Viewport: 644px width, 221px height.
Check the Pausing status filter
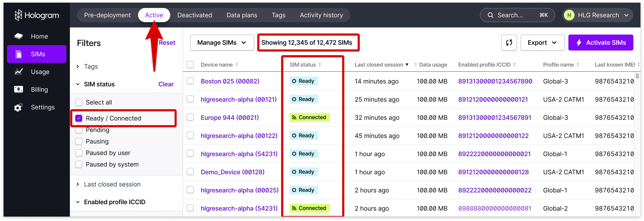click(79, 142)
